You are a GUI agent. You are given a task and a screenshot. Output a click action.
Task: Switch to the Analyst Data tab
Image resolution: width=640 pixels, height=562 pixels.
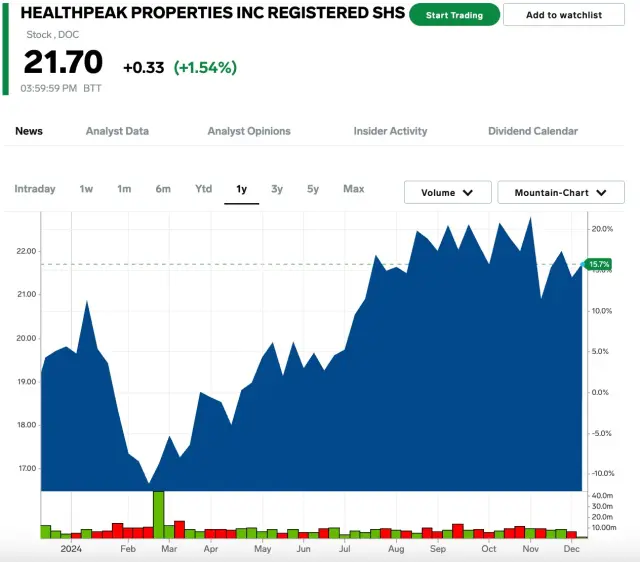coord(117,131)
